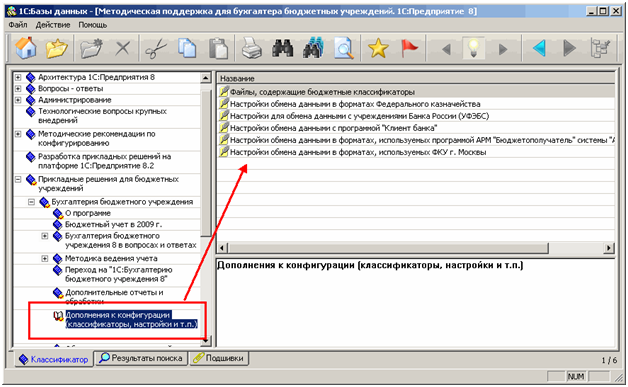Click the yellow star favorites icon
This screenshot has width=628, height=387.
pos(378,48)
